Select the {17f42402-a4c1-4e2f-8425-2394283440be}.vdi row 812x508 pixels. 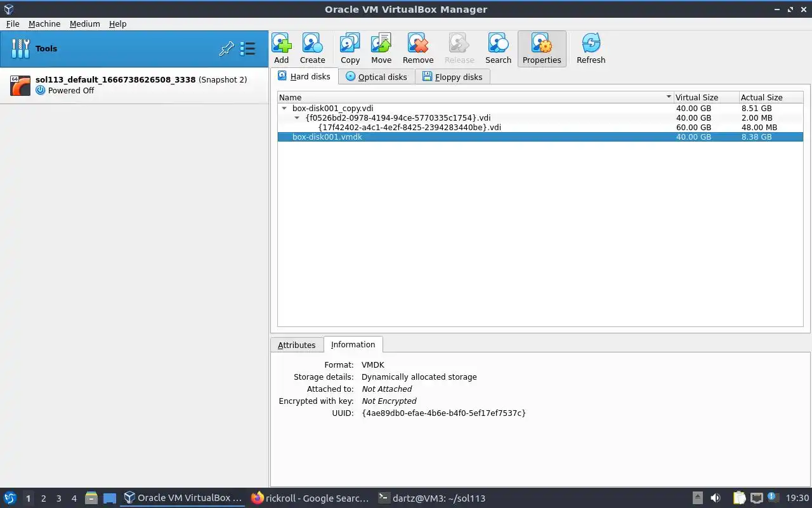(540, 128)
